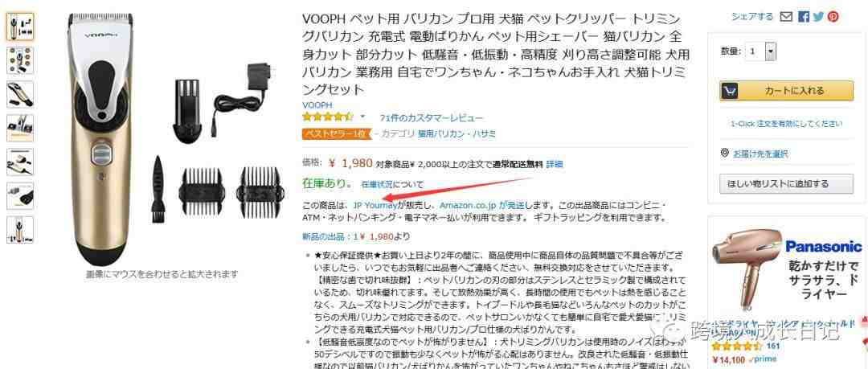Click the location pin delivery icon
The height and width of the screenshot is (369, 868).
pos(725,153)
